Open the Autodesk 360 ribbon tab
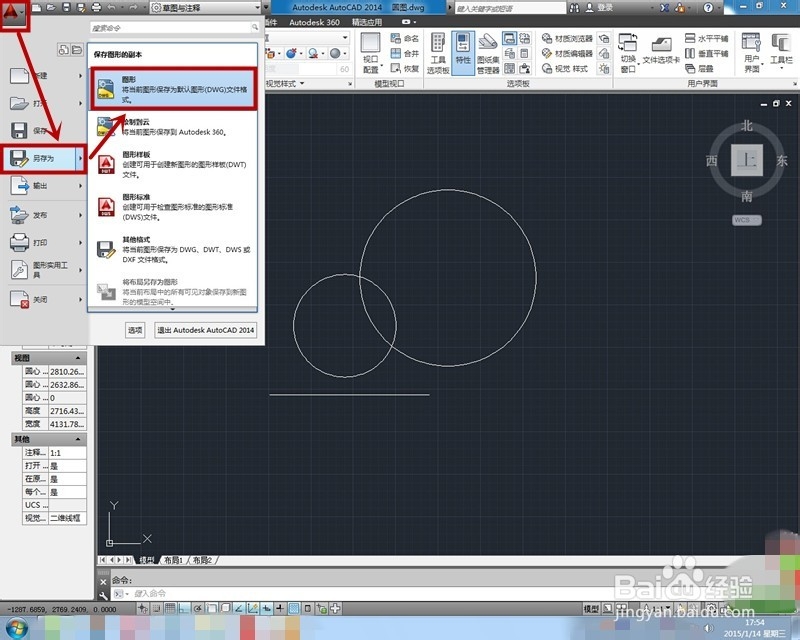 point(314,22)
